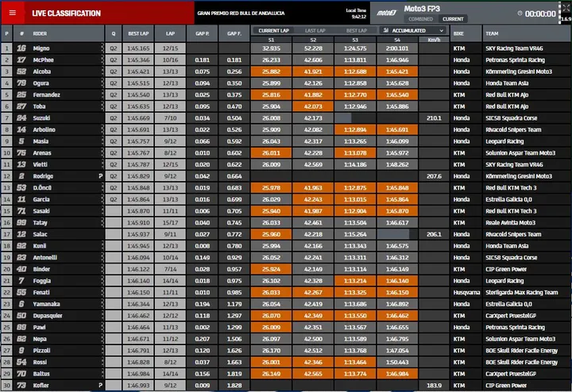572x392 pixels.
Task: Click team name Sterilgarda Max Racing Team
Action: click(x=521, y=292)
